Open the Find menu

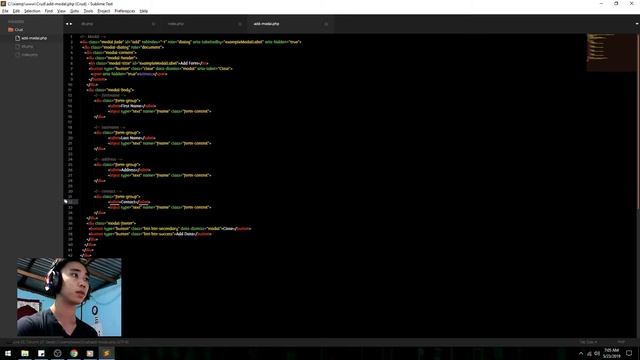49,11
